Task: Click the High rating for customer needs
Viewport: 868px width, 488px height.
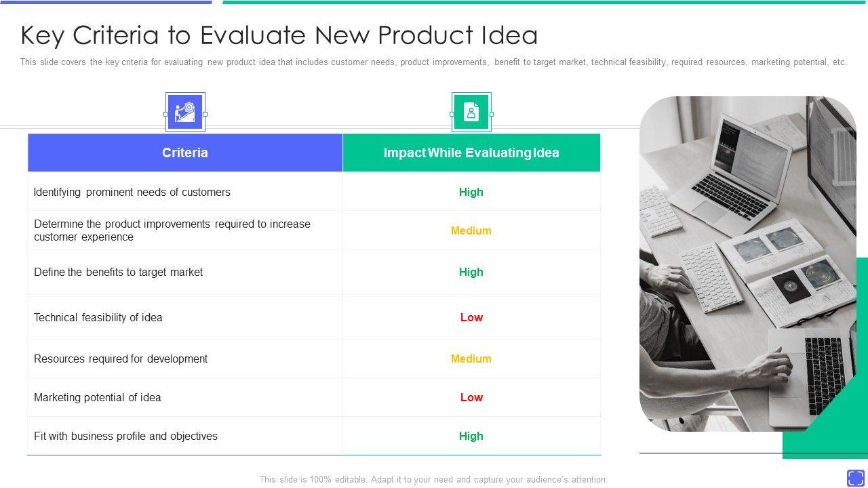Action: [471, 192]
